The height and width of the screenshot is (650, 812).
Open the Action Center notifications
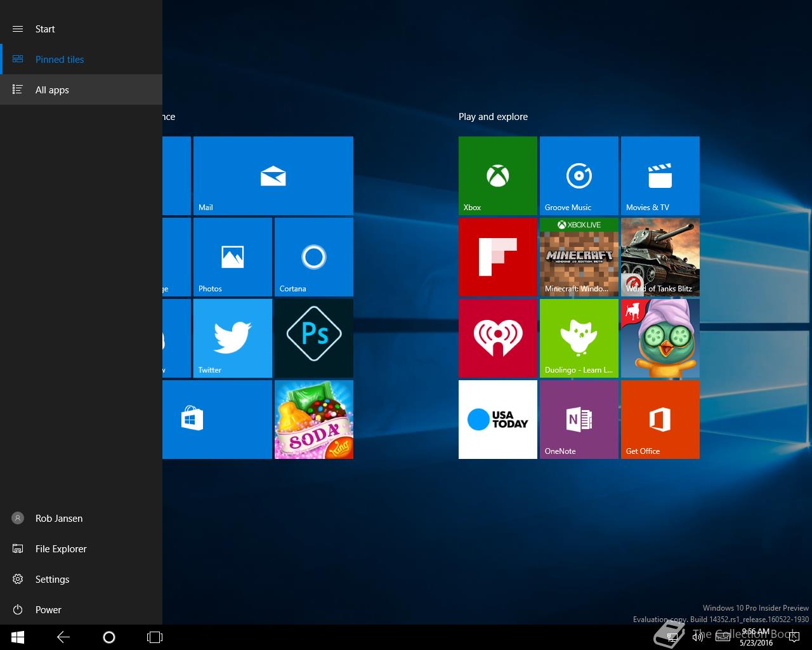tap(794, 637)
